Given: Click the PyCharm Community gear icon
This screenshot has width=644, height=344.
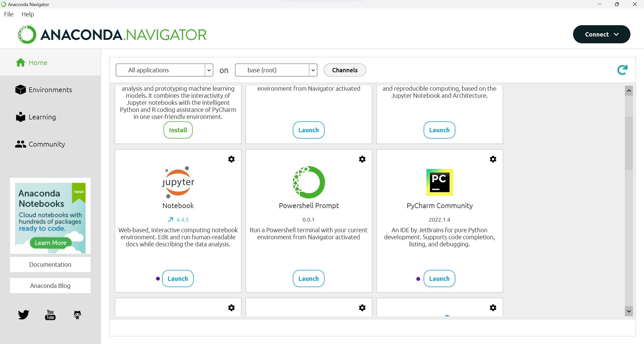Looking at the screenshot, I should (493, 159).
